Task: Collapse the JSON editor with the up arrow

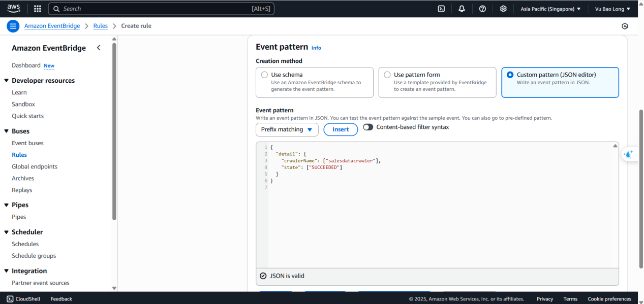Action: point(615,146)
